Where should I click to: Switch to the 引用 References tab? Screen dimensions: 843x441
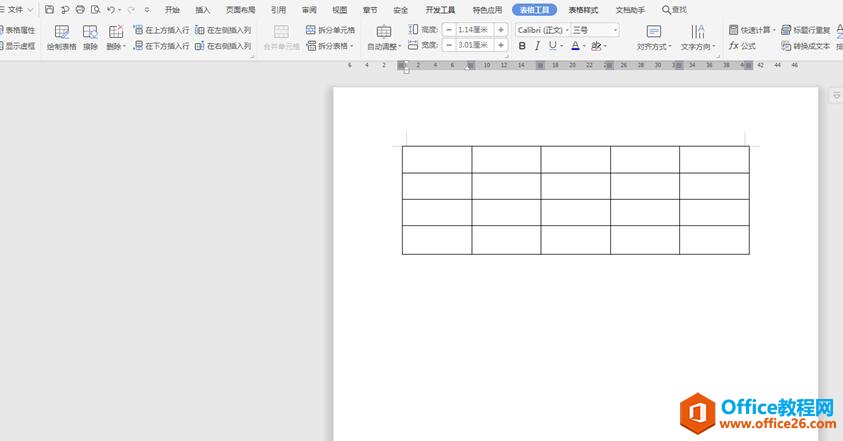pyautogui.click(x=278, y=10)
